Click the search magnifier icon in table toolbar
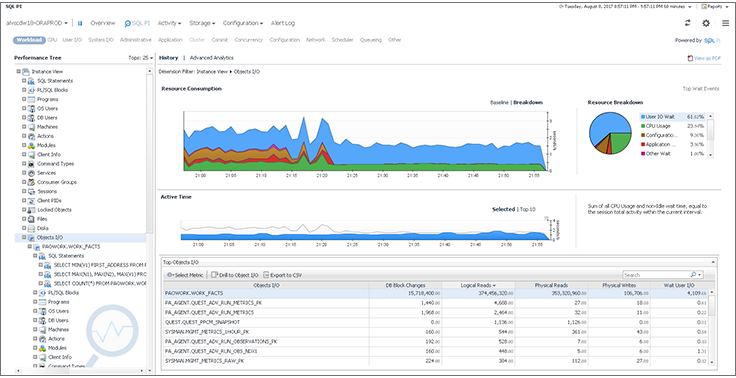The image size is (736, 378). (693, 275)
